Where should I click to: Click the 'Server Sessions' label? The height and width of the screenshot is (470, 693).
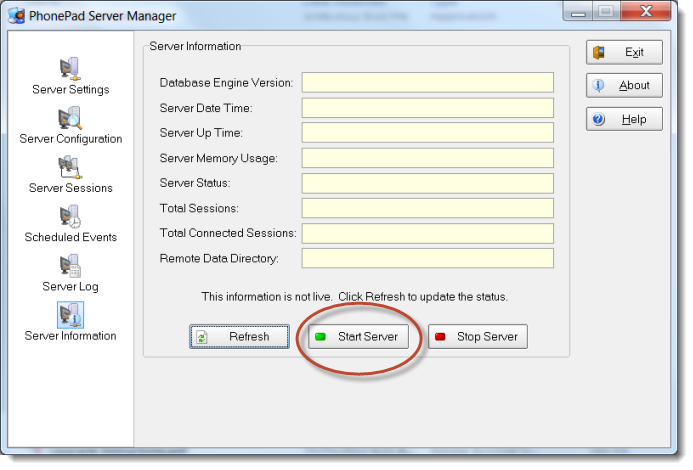71,188
